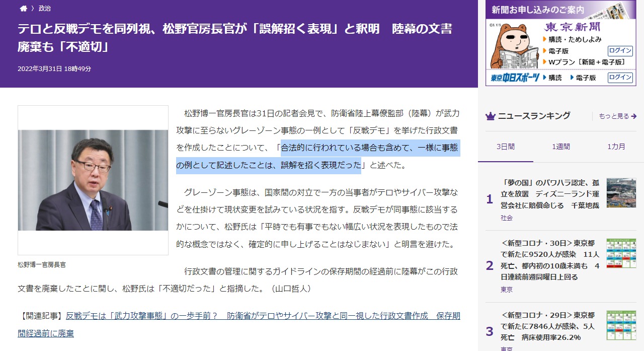Click thumbnail of the 9520人 corona article
Screen dimensions: 644x351
click(621, 253)
